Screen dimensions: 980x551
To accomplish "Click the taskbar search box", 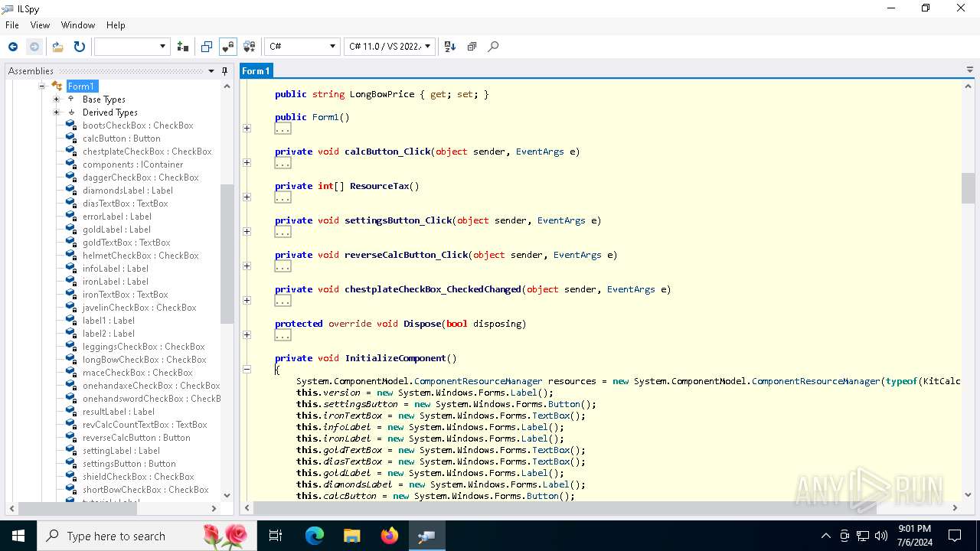I will [x=145, y=536].
